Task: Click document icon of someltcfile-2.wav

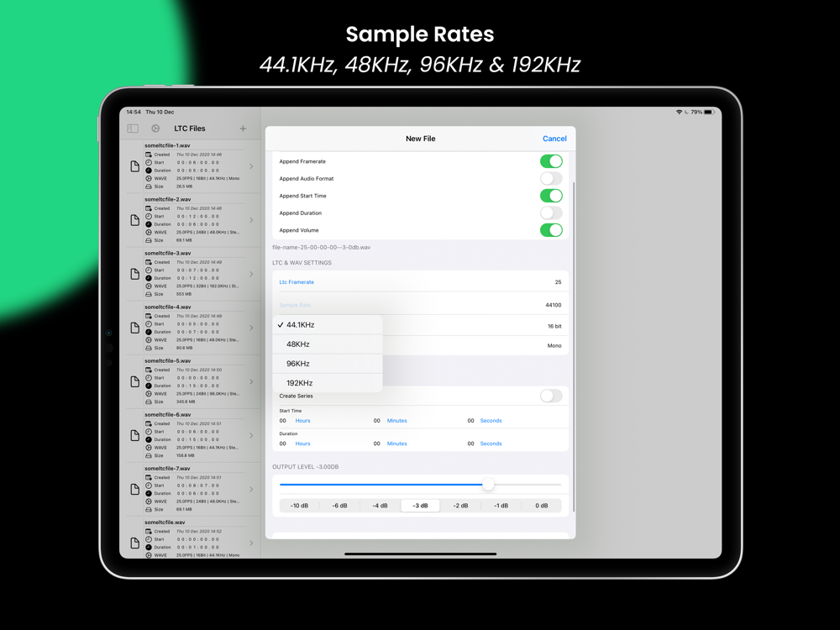Action: (x=135, y=220)
